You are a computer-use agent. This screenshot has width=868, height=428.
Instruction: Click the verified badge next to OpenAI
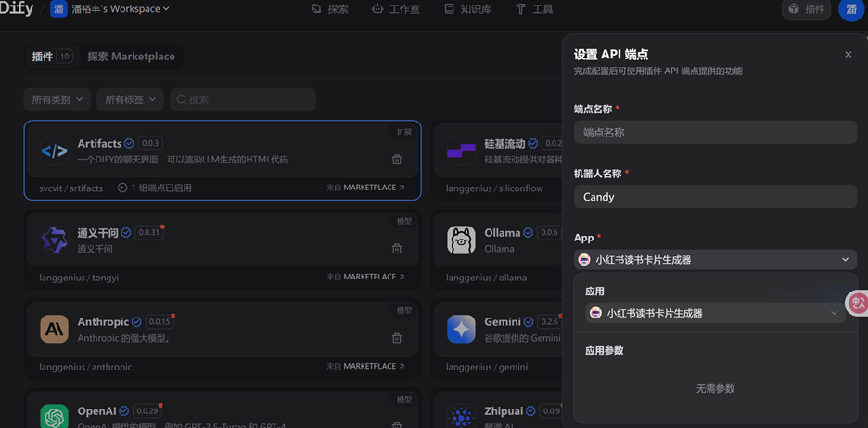[x=124, y=411]
